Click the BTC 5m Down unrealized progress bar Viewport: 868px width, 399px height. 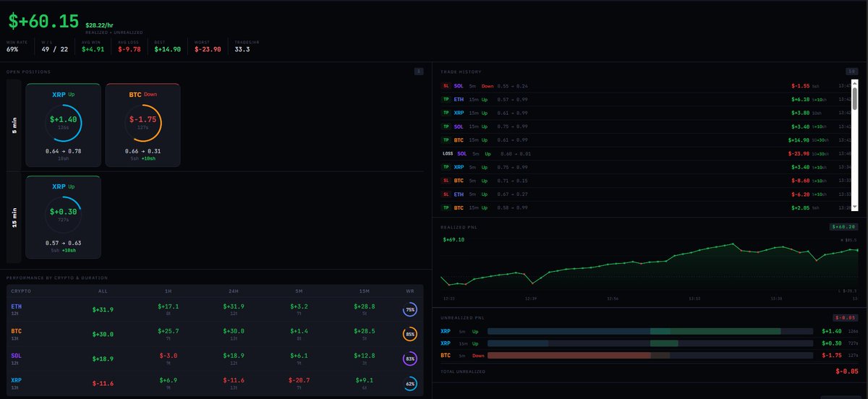click(x=650, y=356)
